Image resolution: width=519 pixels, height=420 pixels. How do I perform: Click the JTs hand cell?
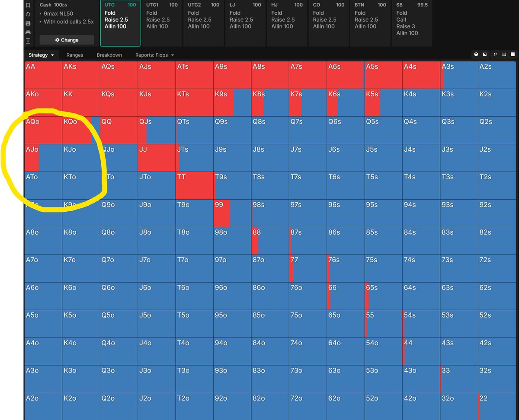(x=195, y=158)
